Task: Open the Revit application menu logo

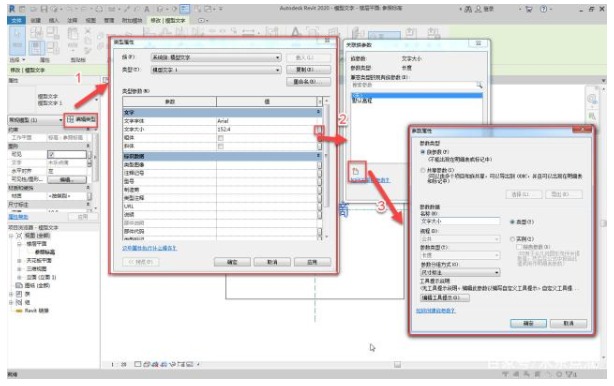Action: click(x=12, y=9)
